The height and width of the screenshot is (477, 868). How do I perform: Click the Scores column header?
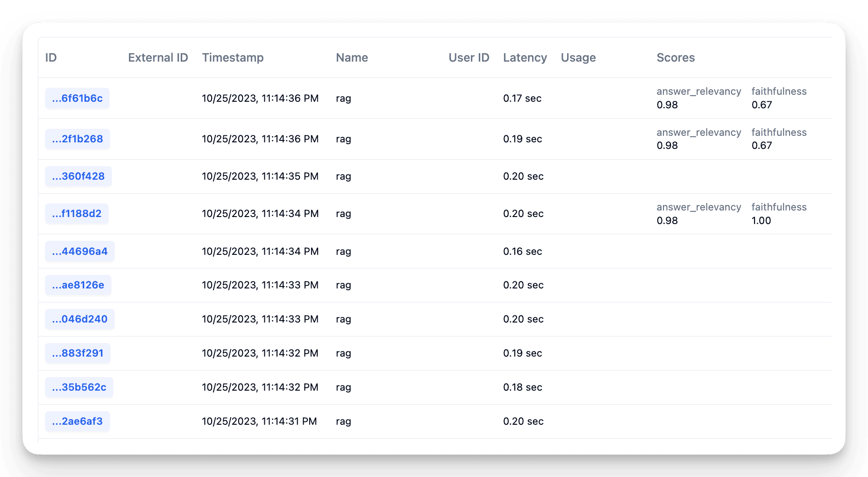coord(676,58)
